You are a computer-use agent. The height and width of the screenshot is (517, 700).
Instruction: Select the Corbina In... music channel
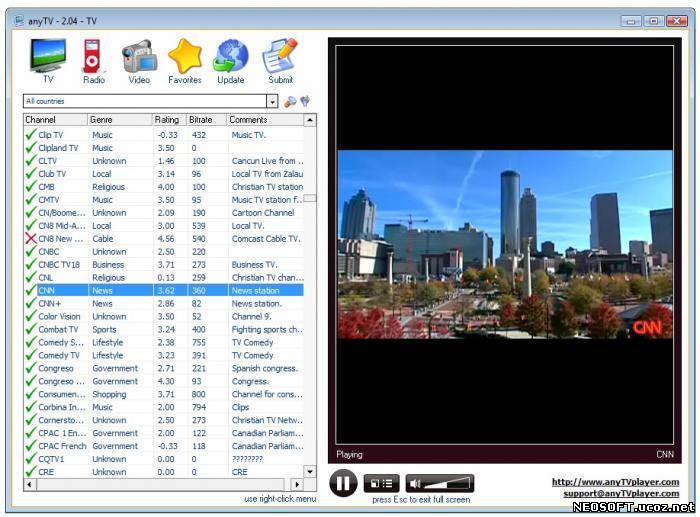164,407
